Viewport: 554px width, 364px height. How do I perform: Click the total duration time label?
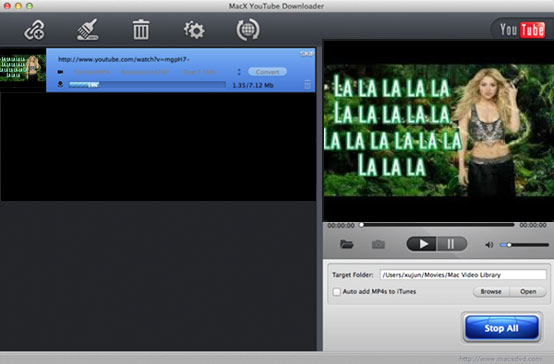pos(533,225)
